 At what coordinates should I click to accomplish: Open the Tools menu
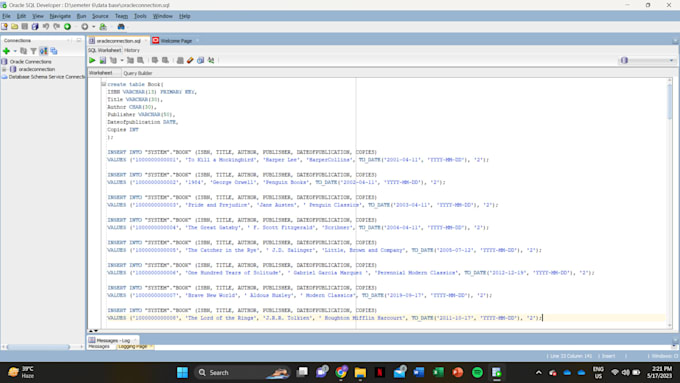click(x=140, y=16)
